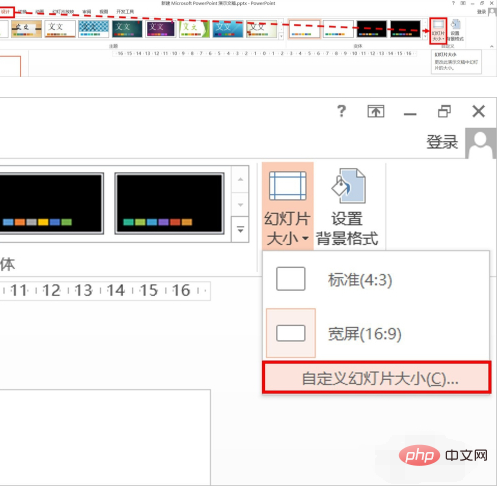Screen dimensions: 498x488
Task: Switch to 开发工具 tab in small ribbon
Action: pos(125,12)
